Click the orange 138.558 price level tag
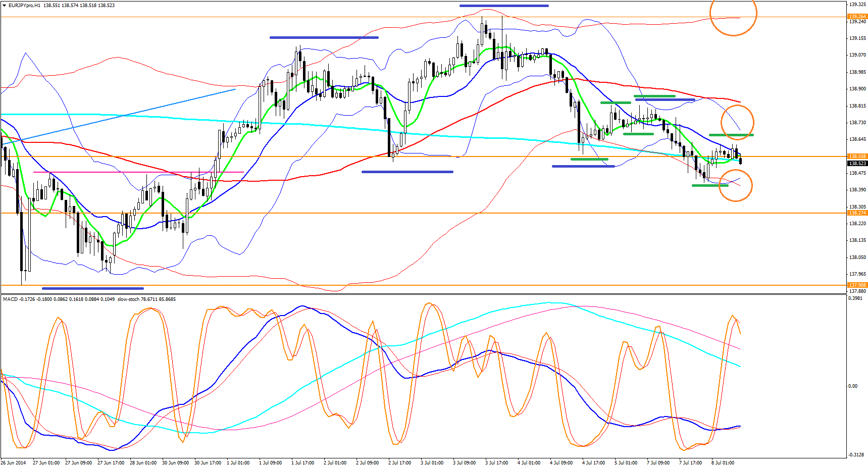Image resolution: width=868 pixels, height=467 pixels. [857, 157]
